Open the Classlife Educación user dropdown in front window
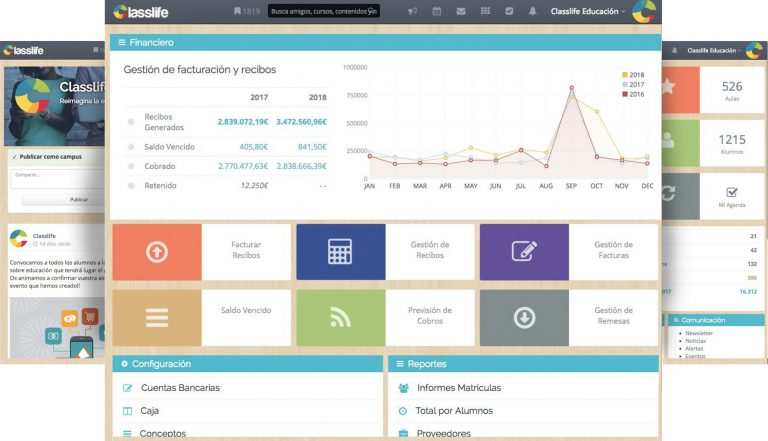 [x=588, y=11]
